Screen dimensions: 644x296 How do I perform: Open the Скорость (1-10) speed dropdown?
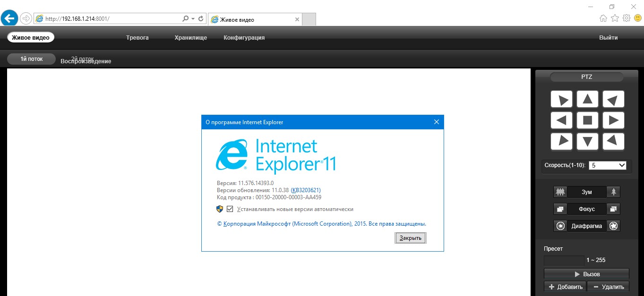[608, 165]
